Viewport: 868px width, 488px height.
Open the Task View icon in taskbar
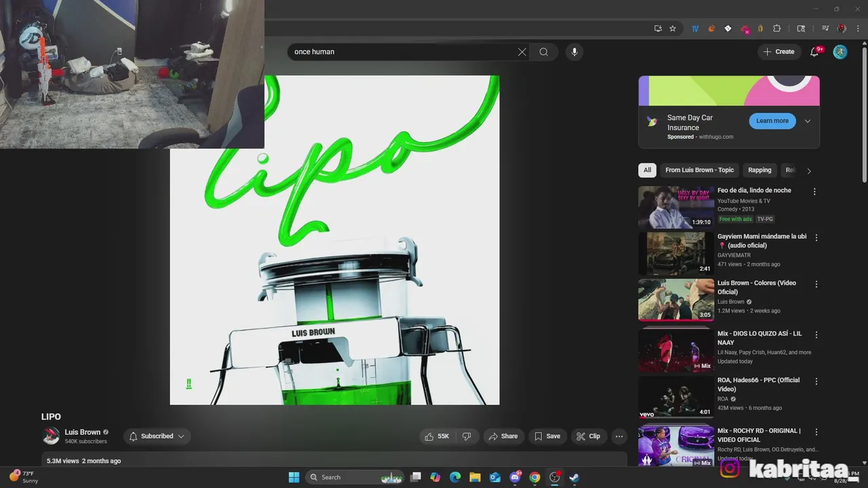coord(416,477)
